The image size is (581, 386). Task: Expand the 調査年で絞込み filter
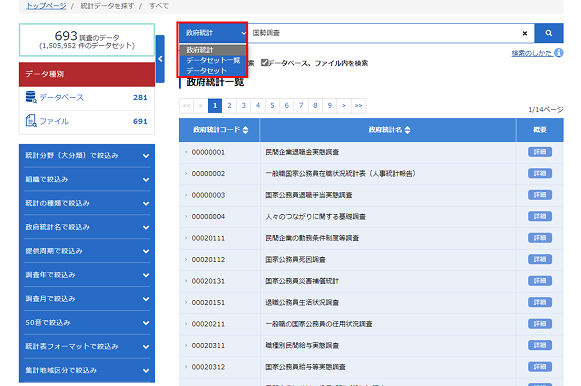click(87, 275)
